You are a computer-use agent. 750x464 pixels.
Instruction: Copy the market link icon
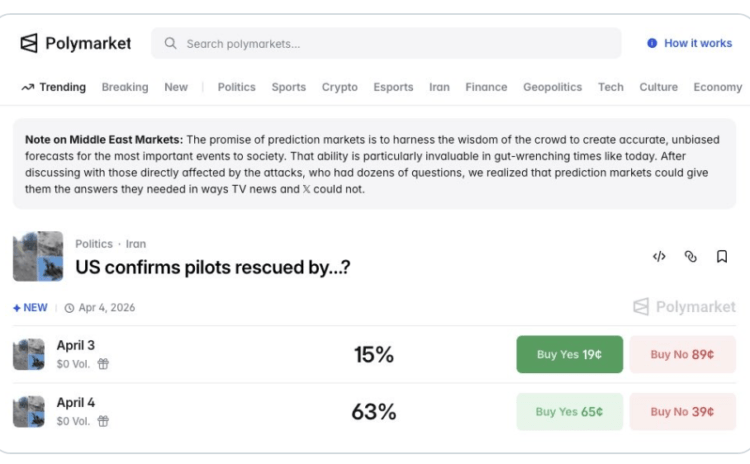coord(690,257)
